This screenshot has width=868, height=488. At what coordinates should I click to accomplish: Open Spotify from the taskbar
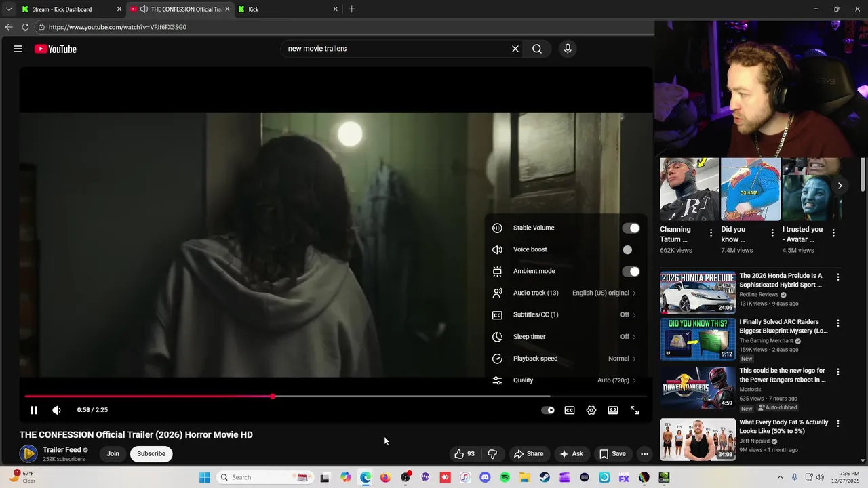point(505,477)
